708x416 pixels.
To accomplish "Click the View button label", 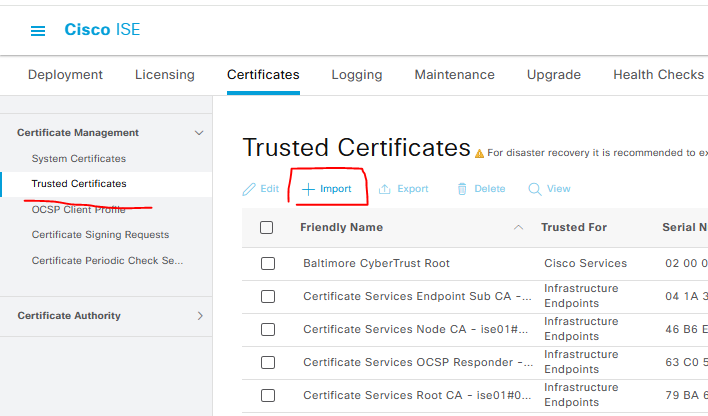I will point(559,189).
